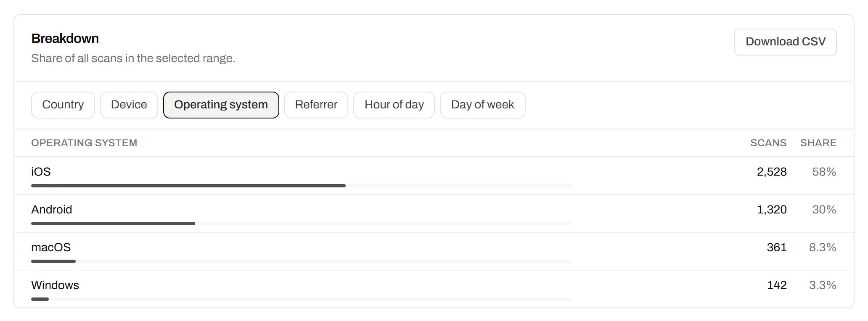Click the Android share progress bar
Viewport: 868px width, 321px height.
(302, 224)
